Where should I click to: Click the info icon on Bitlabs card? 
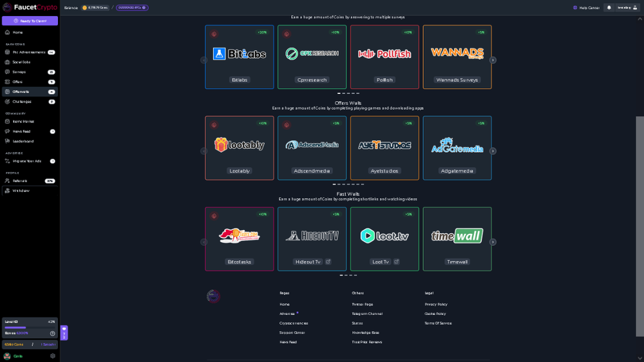click(214, 34)
